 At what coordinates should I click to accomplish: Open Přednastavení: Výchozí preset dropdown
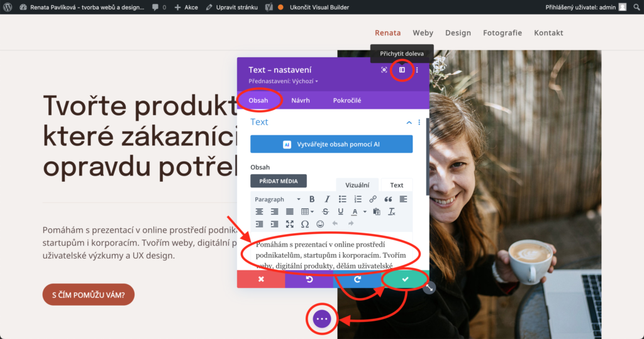pos(284,81)
